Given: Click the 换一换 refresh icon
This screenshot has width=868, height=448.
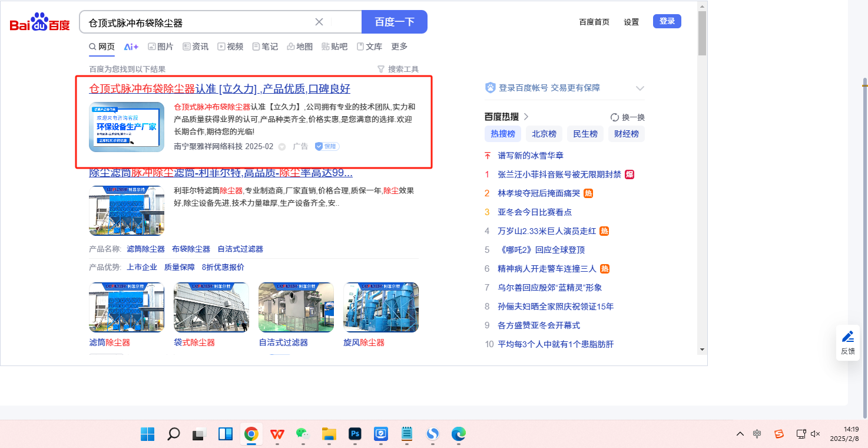Looking at the screenshot, I should (x=615, y=117).
